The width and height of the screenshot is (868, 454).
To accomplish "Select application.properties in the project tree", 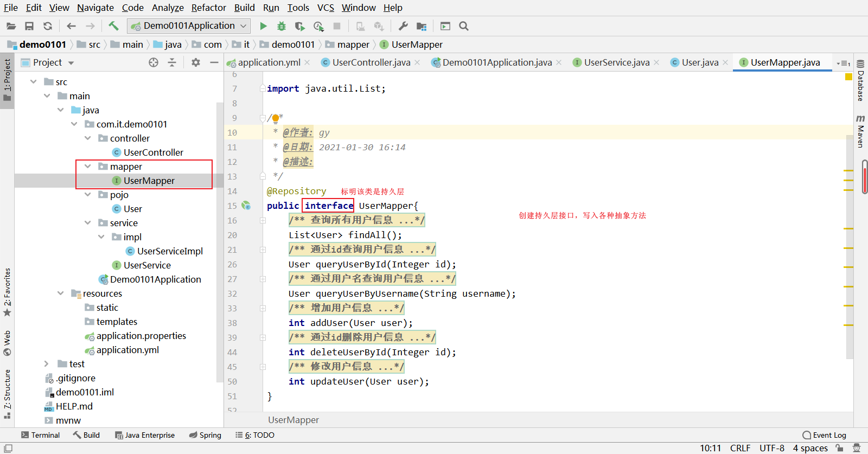I will [x=141, y=336].
